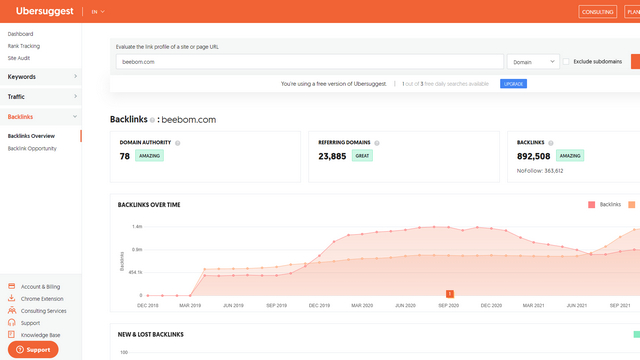Viewport: 640px width, 360px height.
Task: Open the EN language dropdown
Action: coord(98,12)
